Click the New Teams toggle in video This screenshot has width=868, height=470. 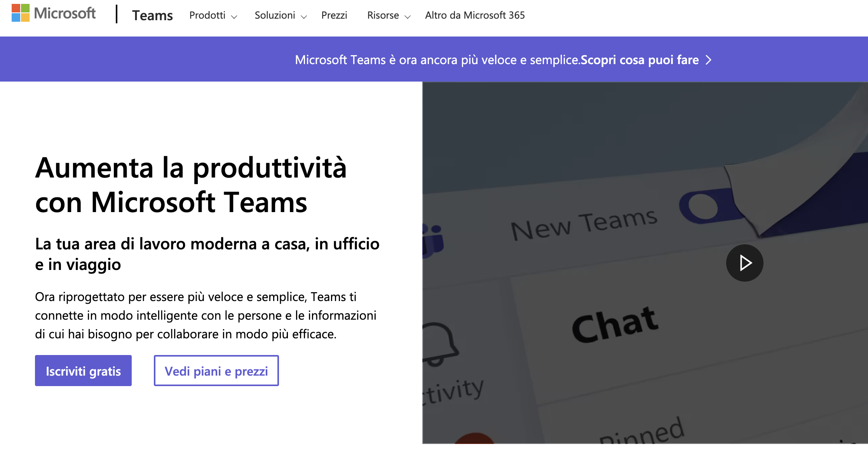coord(706,207)
